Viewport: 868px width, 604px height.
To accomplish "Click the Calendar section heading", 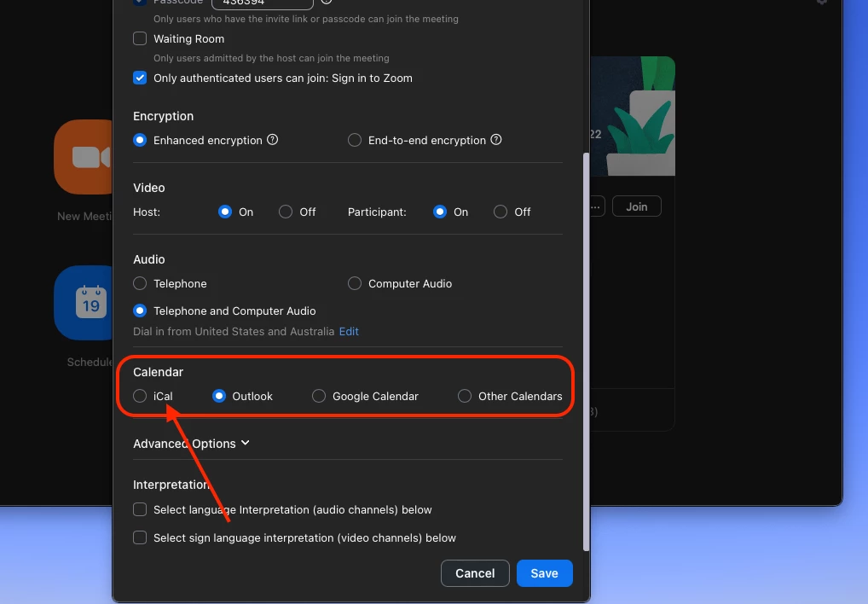I will tap(158, 372).
